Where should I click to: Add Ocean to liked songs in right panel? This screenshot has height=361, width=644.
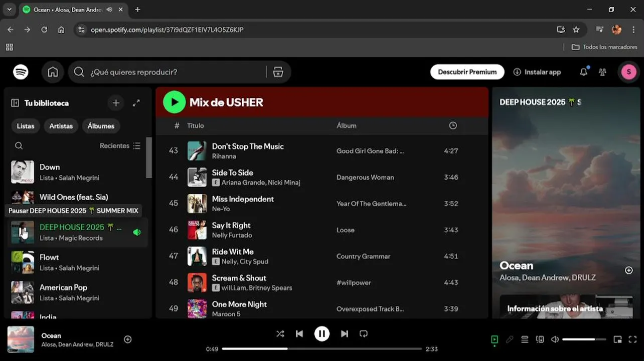(628, 270)
